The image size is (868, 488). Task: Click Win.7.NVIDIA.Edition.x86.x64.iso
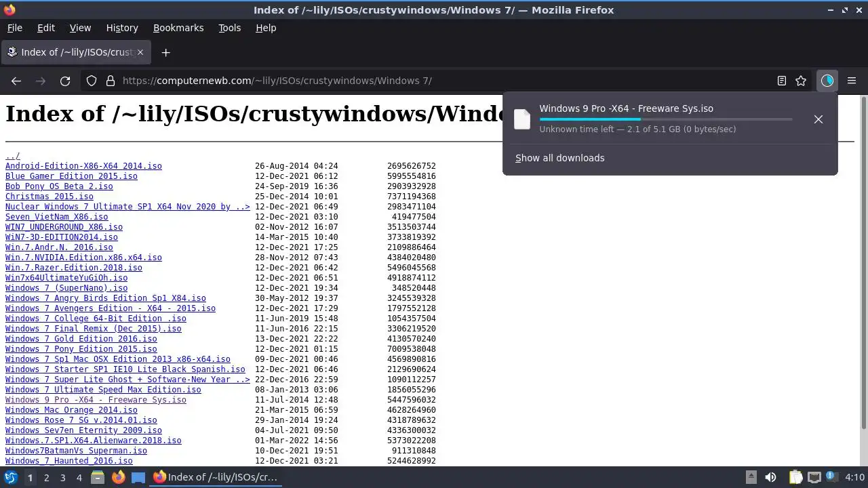[x=83, y=258]
